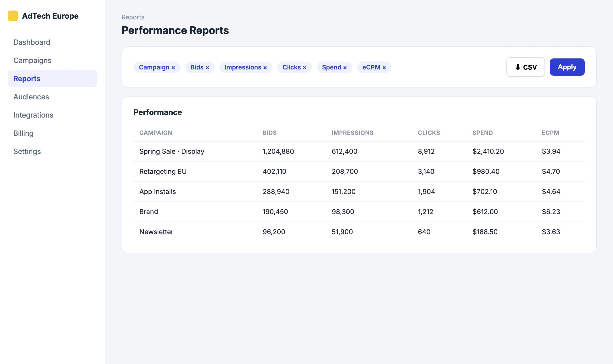
Task: Click the $3.94 eCPM value
Action: [x=551, y=151]
